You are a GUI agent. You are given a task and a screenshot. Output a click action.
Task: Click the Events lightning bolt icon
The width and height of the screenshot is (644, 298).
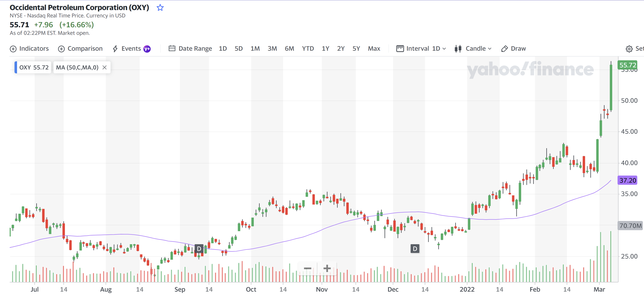point(115,49)
